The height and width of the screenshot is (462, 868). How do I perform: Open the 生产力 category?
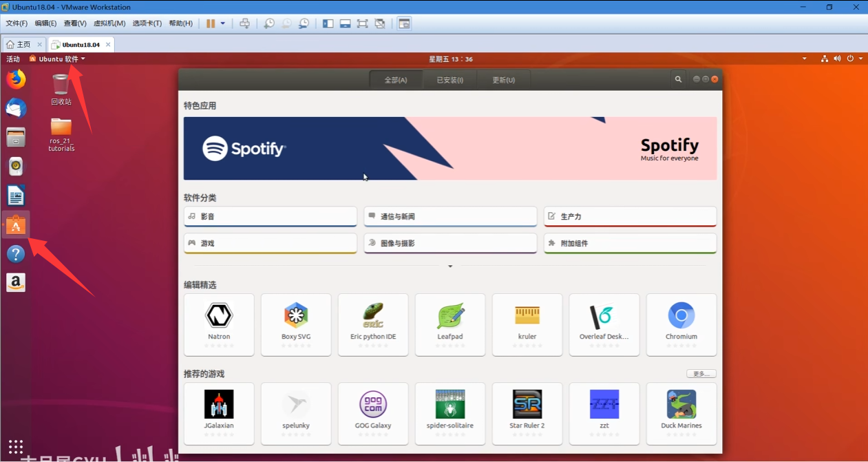tap(630, 216)
